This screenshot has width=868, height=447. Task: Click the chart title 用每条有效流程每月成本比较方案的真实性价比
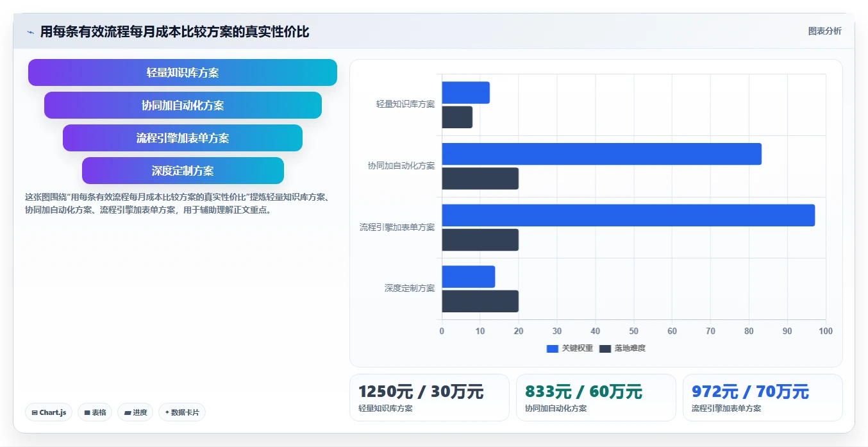coord(174,31)
